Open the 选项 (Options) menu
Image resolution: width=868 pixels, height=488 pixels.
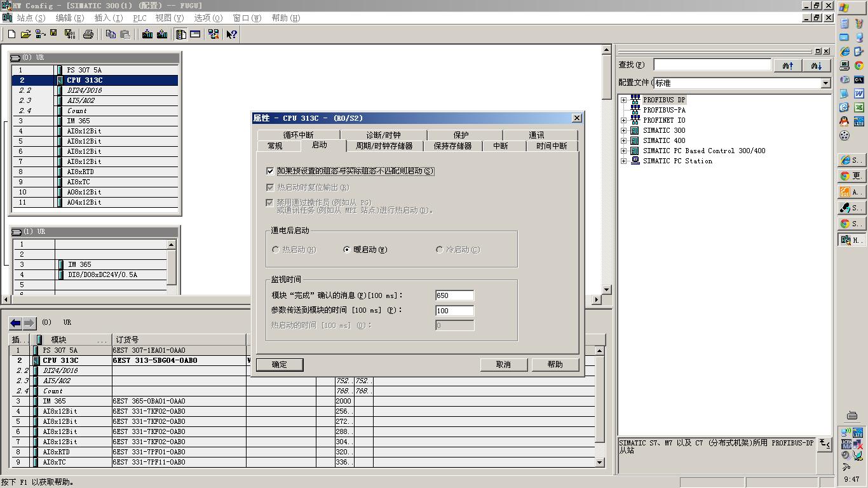tap(208, 18)
